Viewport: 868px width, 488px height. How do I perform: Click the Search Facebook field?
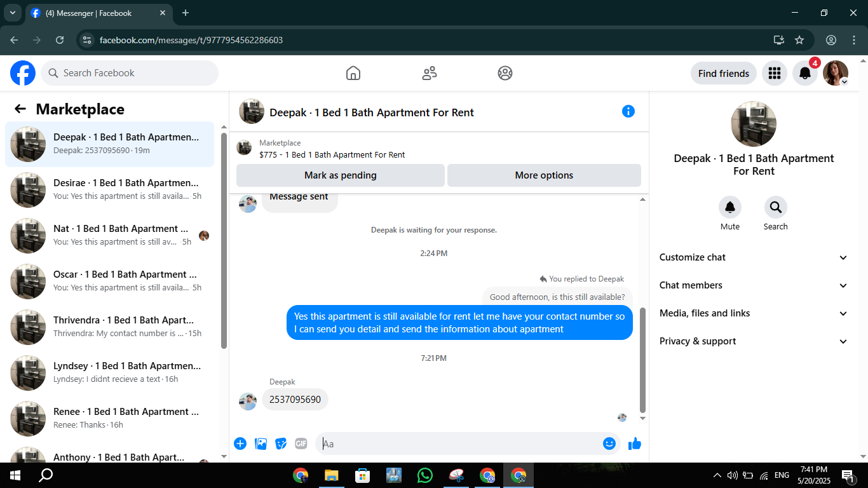pyautogui.click(x=130, y=73)
